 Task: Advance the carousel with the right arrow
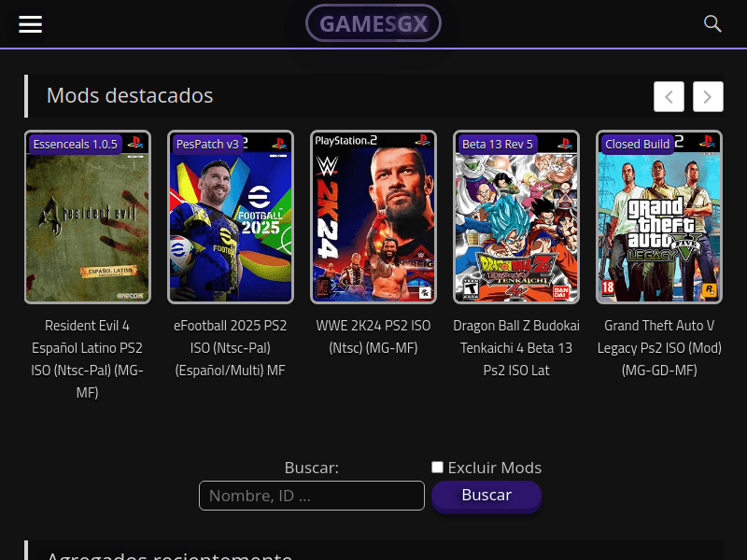(708, 96)
